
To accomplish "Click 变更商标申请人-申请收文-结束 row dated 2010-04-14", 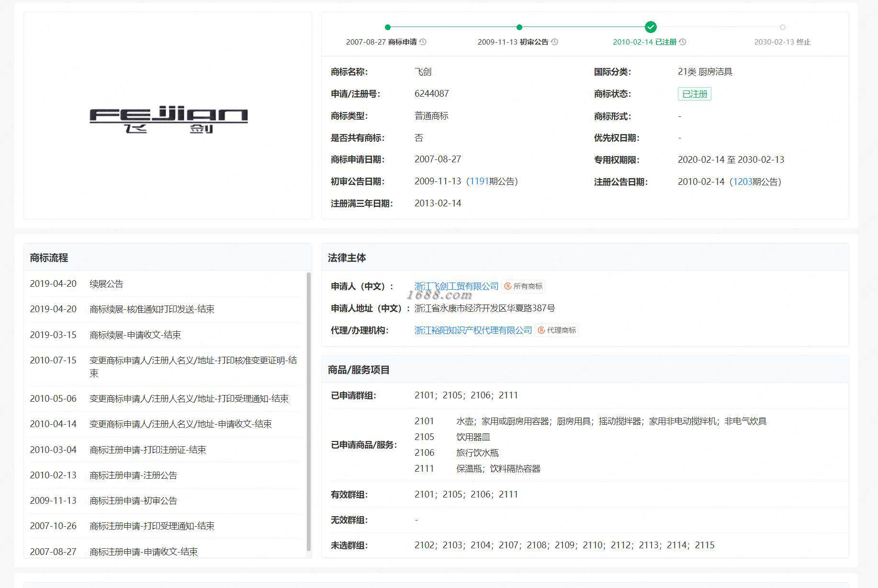I will [165, 424].
